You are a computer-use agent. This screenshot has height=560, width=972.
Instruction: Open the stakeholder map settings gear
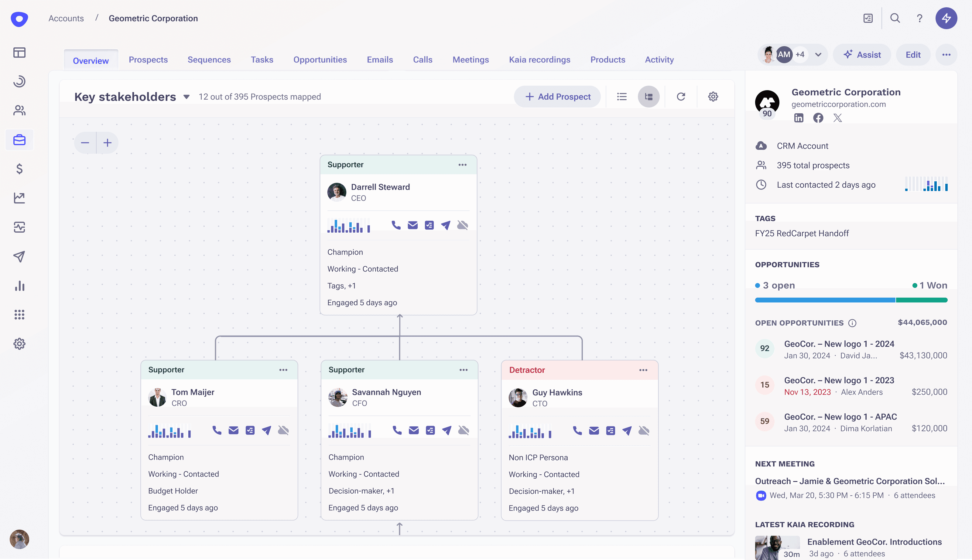(x=713, y=97)
